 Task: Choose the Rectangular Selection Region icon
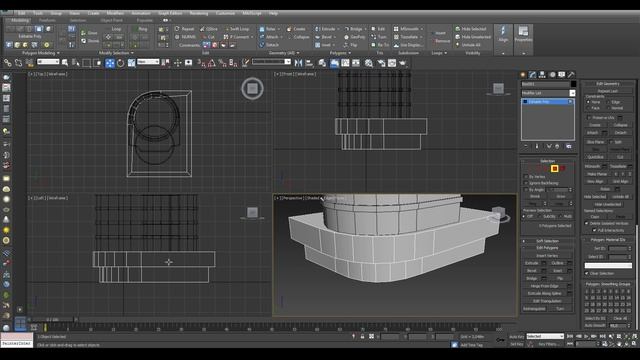pyautogui.click(x=87, y=63)
